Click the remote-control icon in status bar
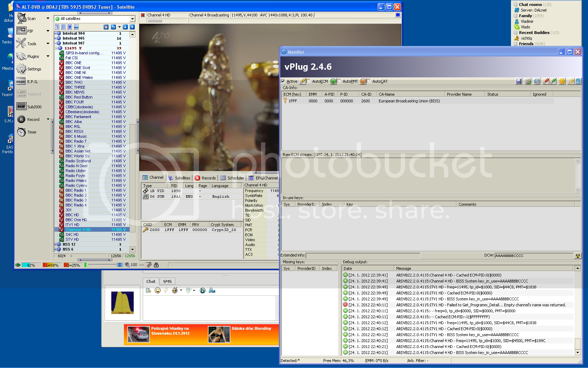The height and width of the screenshot is (368, 588). (149, 265)
